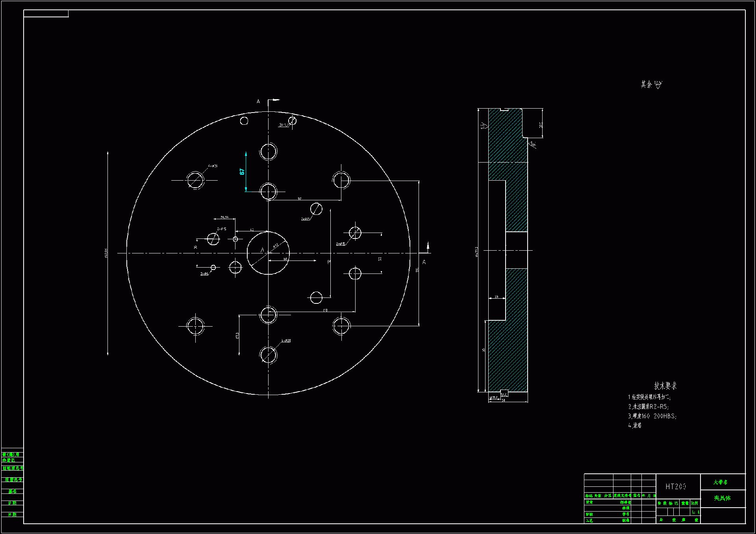Select the 签名 cell in left strip
756x534 pixels.
(x=12, y=491)
